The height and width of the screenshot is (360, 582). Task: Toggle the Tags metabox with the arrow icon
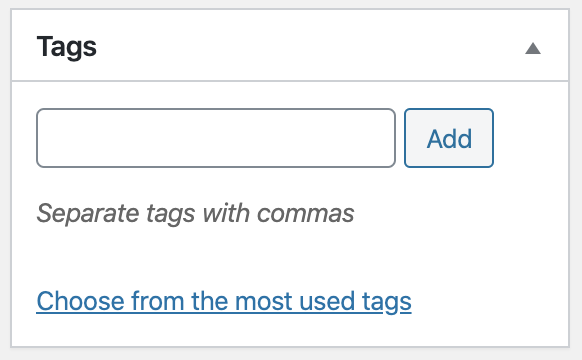pos(533,48)
